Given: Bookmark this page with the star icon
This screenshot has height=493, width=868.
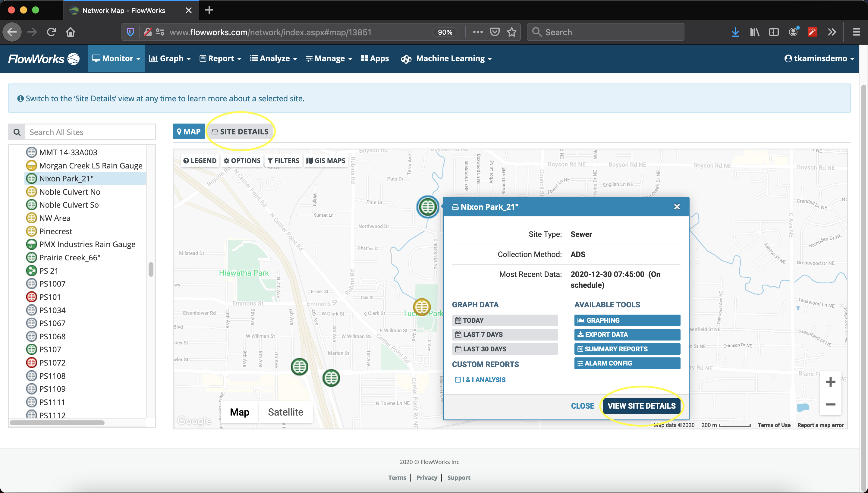Looking at the screenshot, I should tap(511, 32).
